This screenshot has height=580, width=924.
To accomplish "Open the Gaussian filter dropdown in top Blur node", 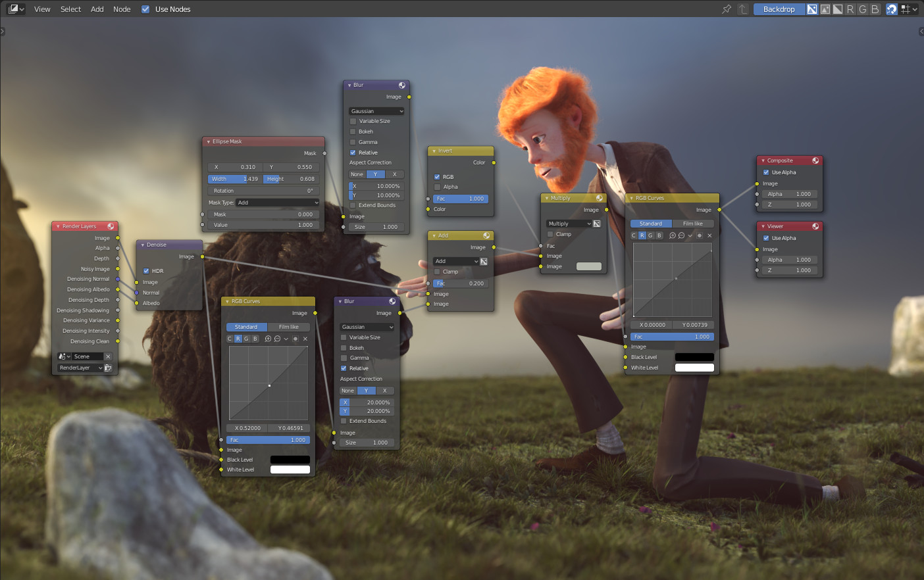I will coord(376,110).
